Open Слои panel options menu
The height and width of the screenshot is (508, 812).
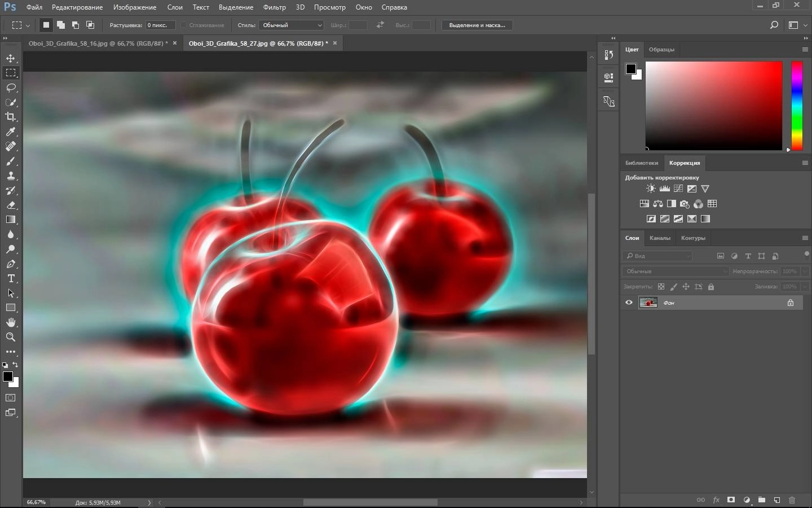(805, 238)
